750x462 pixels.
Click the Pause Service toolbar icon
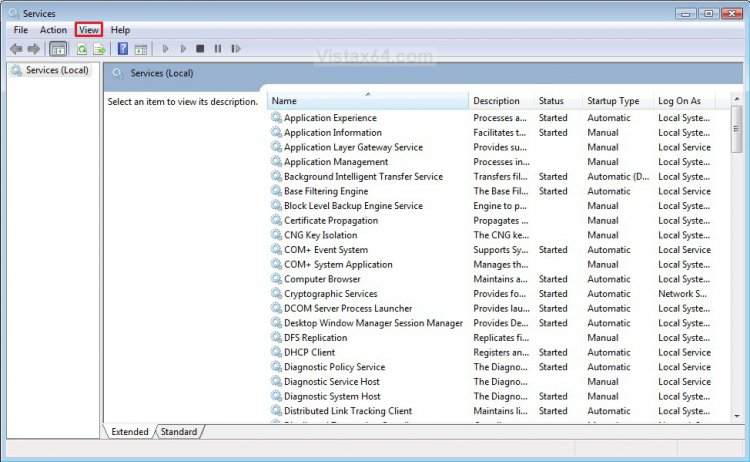click(x=218, y=48)
